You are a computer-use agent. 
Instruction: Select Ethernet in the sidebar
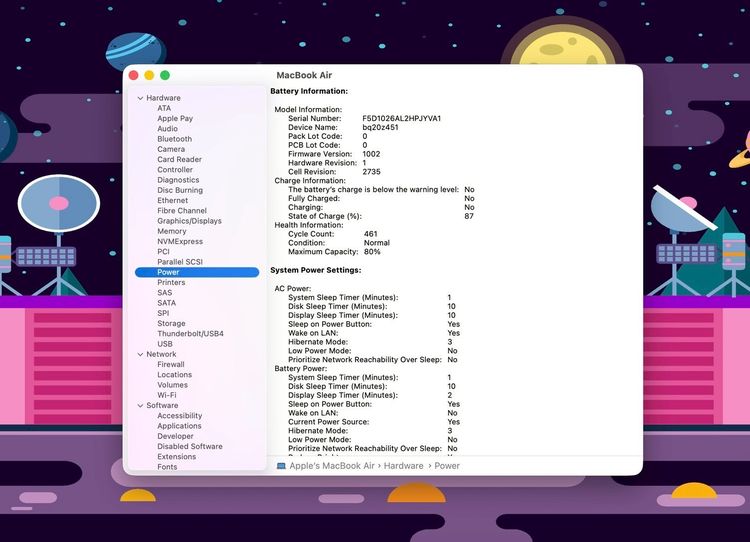(173, 200)
